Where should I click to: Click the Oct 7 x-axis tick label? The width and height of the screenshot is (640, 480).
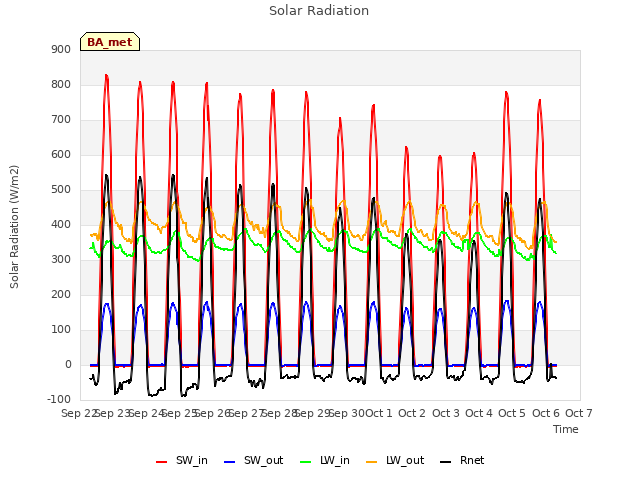pos(579,413)
